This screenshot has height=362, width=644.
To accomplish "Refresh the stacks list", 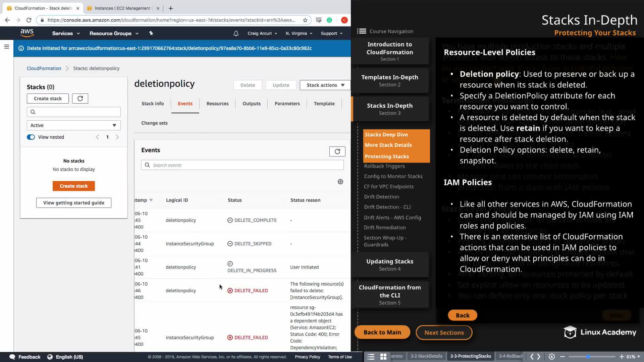I will (80, 99).
